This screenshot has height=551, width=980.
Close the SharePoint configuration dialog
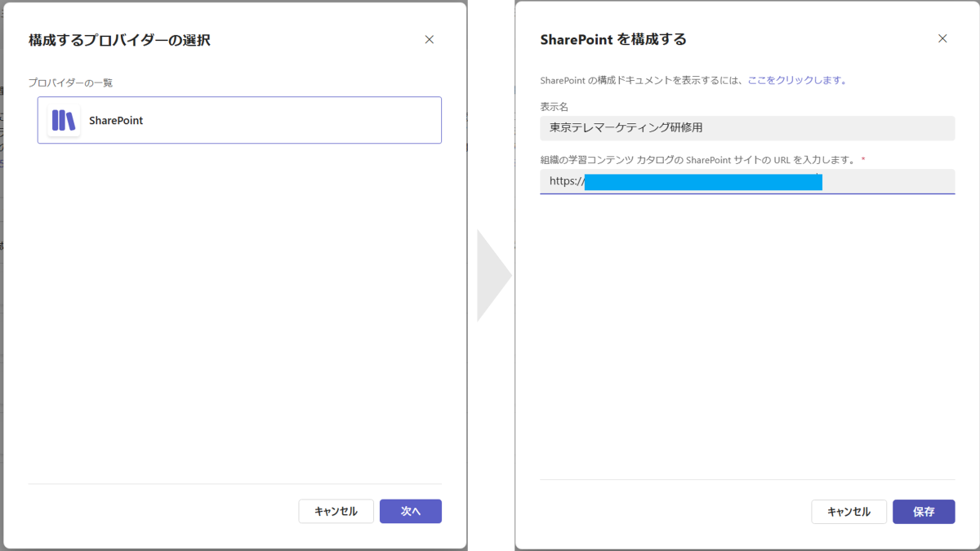(x=942, y=38)
